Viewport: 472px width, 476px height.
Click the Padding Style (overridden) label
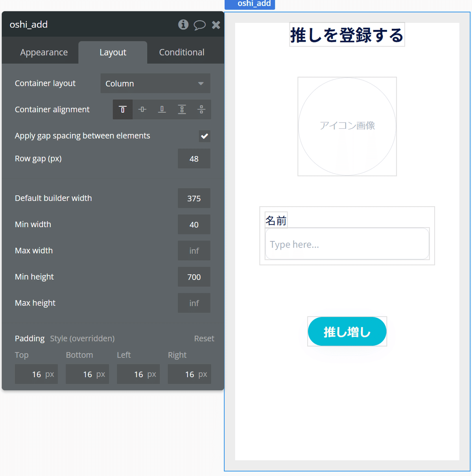tap(65, 339)
